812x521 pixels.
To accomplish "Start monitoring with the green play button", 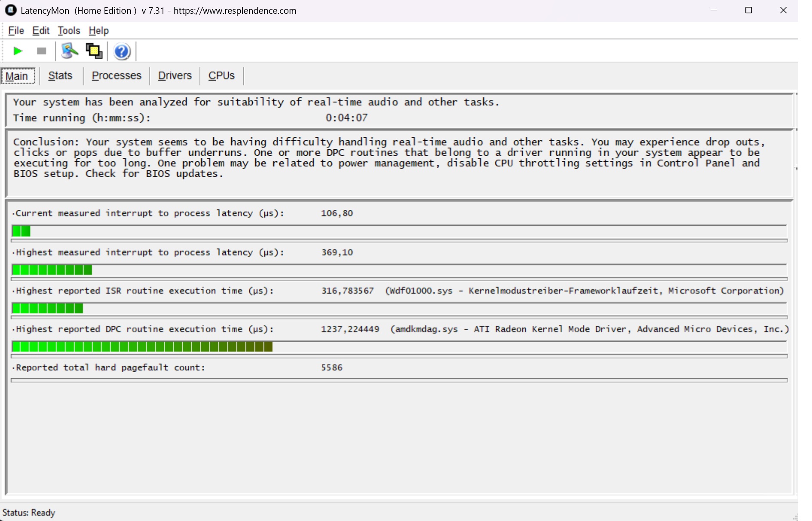I will click(18, 51).
